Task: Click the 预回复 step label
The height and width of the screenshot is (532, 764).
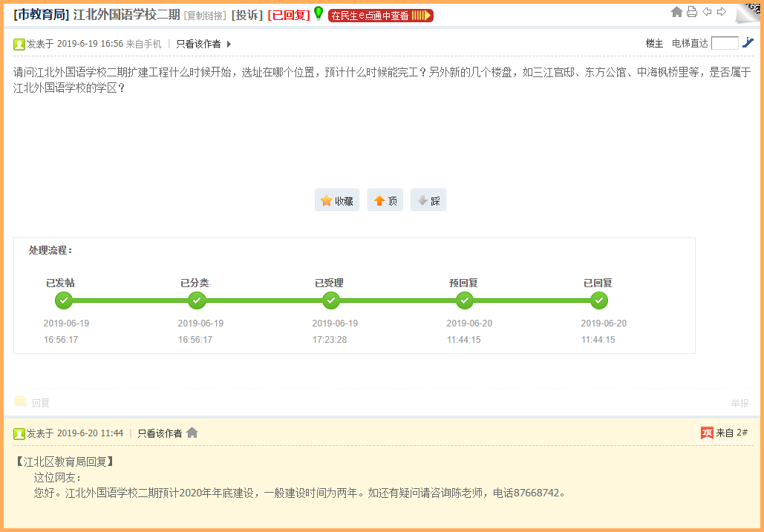Action: point(463,283)
